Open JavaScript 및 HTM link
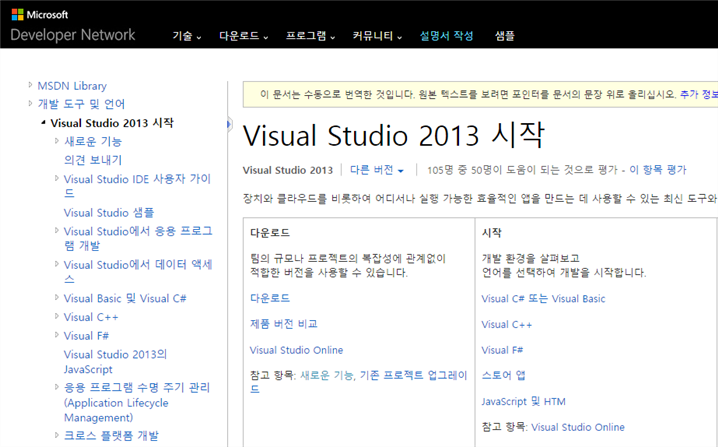The image size is (718, 447). coord(523,401)
